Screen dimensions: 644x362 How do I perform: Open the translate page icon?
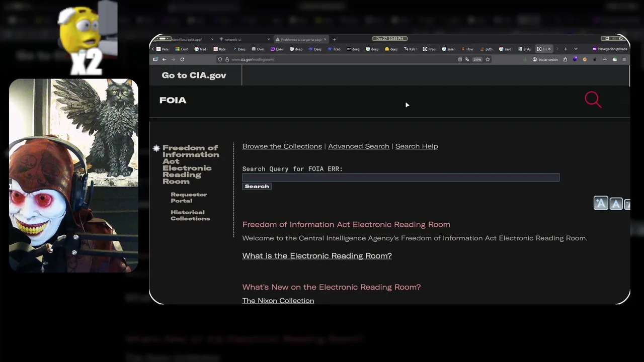(x=467, y=59)
